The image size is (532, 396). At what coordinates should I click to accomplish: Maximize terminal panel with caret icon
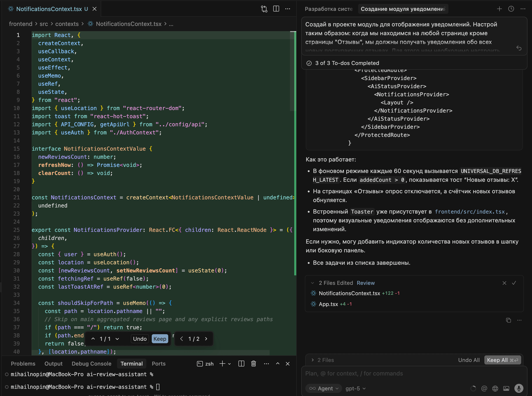pos(278,364)
